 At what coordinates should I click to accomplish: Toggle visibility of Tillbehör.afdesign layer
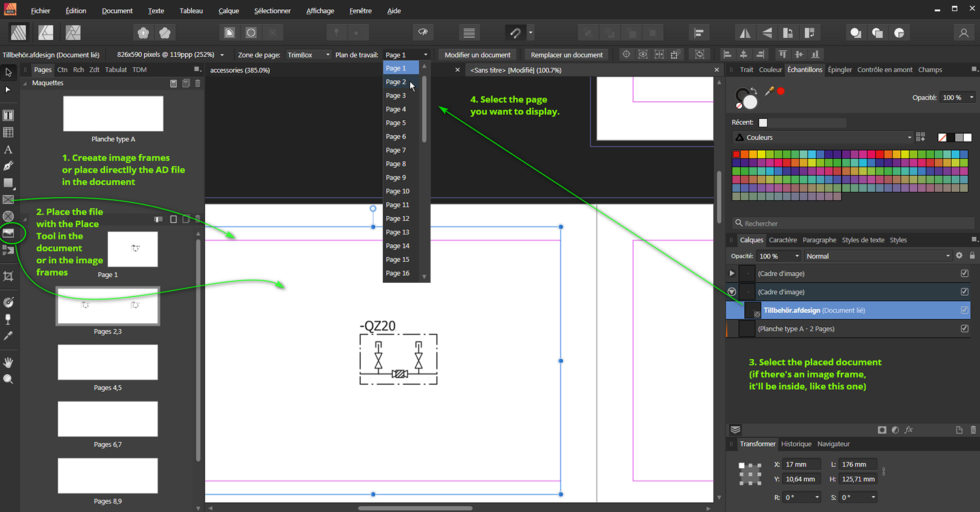point(964,310)
